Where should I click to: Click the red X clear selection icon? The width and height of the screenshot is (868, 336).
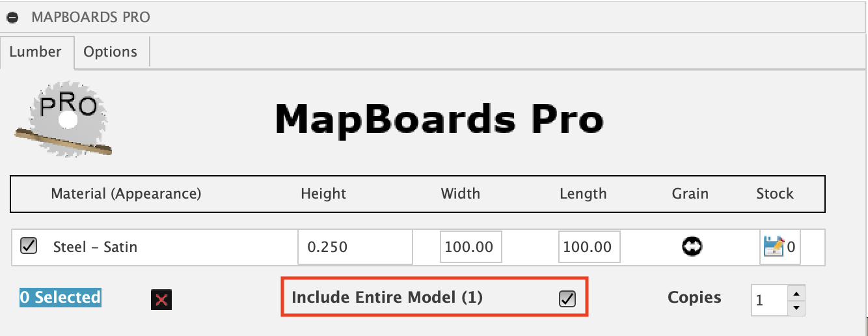tap(161, 300)
